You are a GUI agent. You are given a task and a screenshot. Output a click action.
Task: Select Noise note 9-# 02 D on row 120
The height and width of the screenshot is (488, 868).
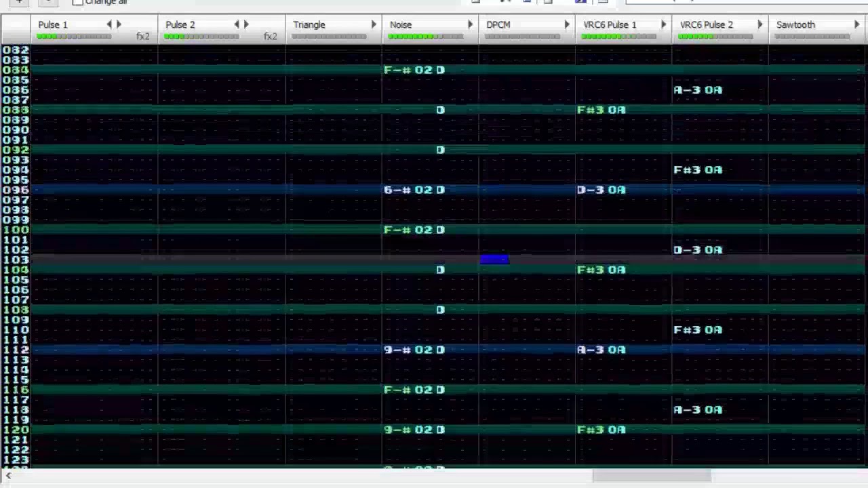tap(414, 430)
